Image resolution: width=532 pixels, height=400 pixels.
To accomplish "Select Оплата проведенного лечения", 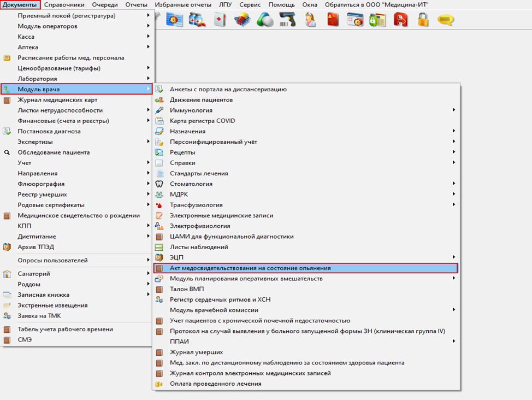I will point(306,384).
